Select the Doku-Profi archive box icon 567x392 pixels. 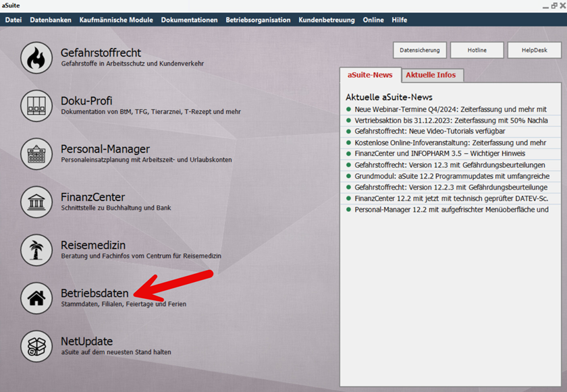click(36, 106)
